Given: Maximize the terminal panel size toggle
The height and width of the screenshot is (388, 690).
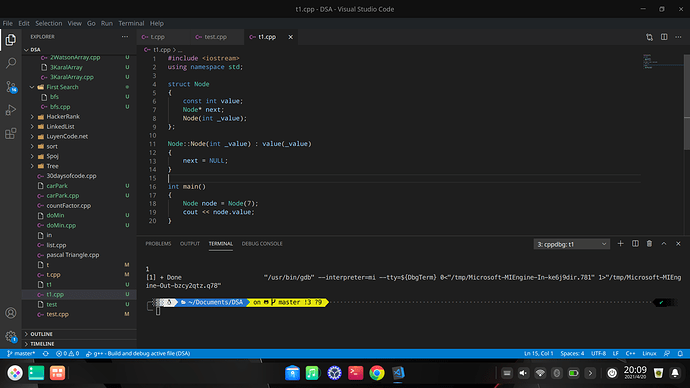Looking at the screenshot, I should [664, 244].
